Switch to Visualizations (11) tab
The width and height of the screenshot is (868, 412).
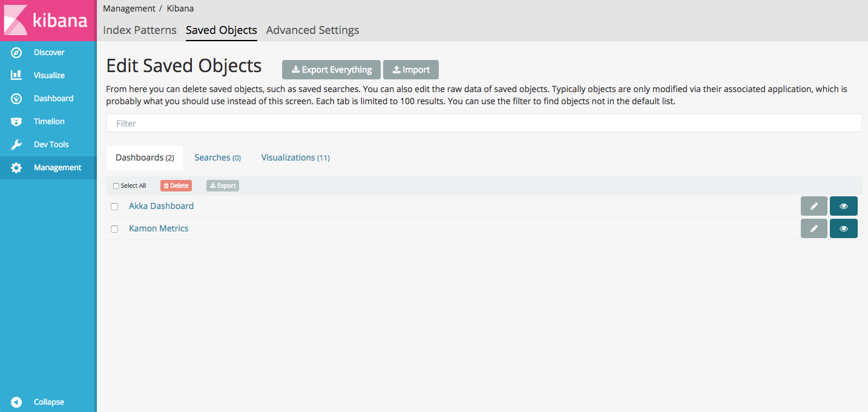pyautogui.click(x=295, y=158)
